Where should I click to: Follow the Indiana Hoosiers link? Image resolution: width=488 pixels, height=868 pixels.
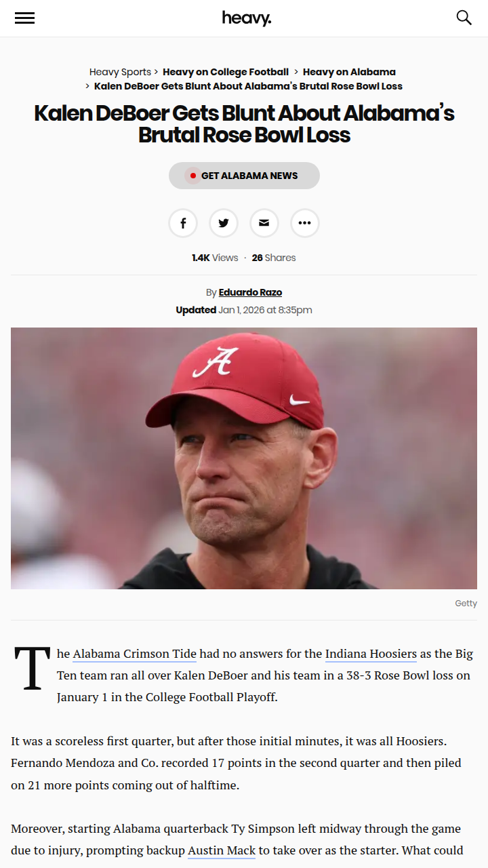coord(371,654)
